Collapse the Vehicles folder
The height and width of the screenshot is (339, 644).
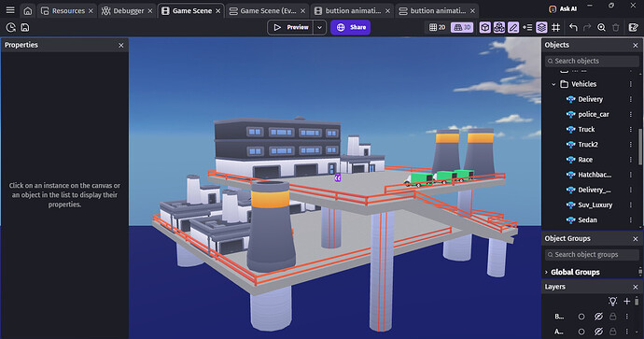553,84
